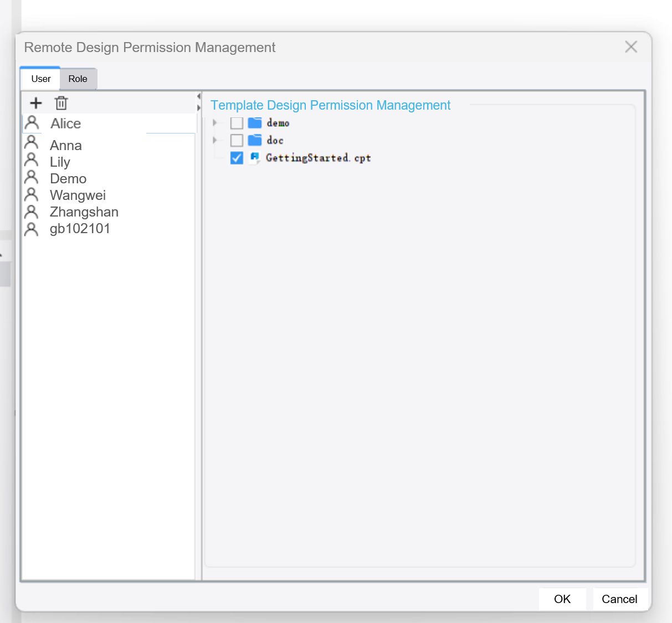Click the doc folder icon

tap(255, 140)
